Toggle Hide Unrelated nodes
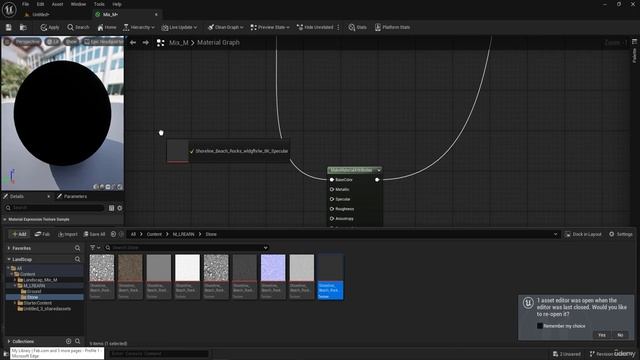640x360 pixels. point(315,27)
